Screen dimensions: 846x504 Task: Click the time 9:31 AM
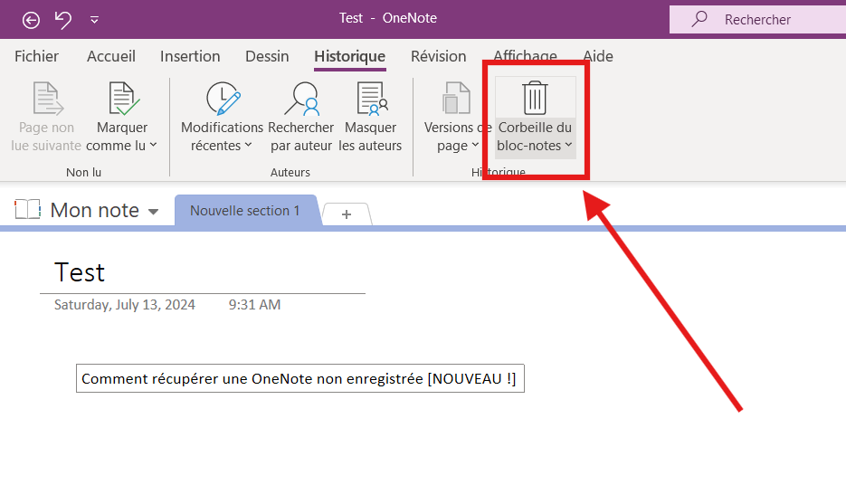point(254,305)
